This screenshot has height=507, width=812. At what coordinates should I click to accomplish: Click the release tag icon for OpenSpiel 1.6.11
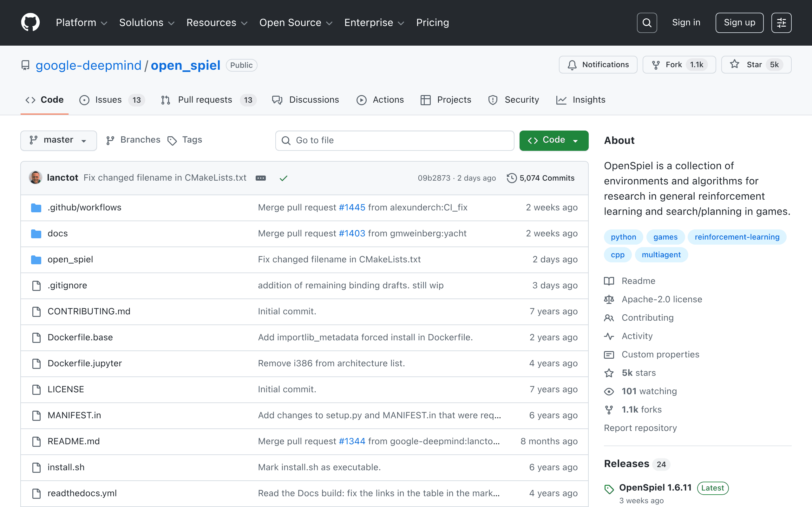[609, 489]
